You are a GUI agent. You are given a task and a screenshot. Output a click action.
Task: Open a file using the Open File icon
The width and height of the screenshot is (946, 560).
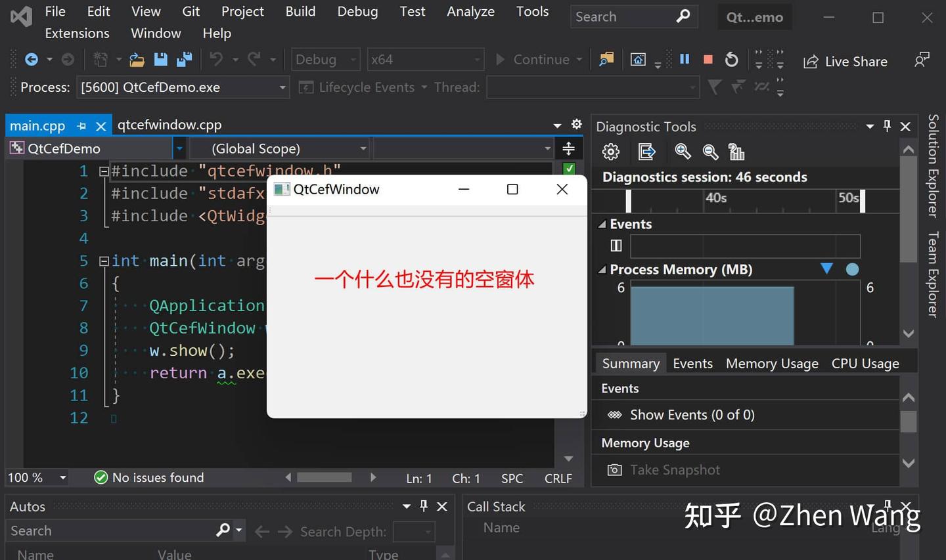pos(137,59)
